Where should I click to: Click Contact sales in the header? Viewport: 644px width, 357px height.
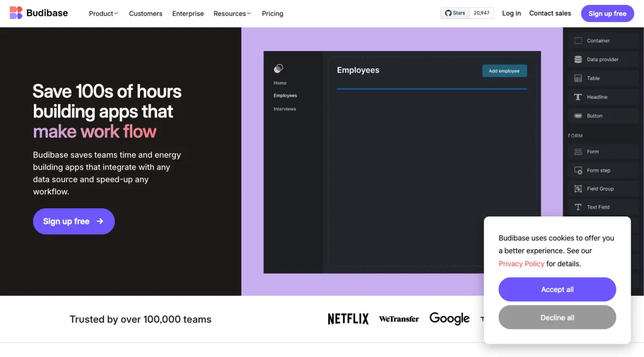[550, 13]
